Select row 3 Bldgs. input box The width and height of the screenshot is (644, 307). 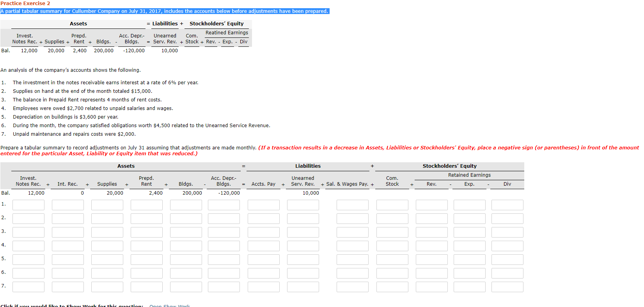tap(186, 232)
